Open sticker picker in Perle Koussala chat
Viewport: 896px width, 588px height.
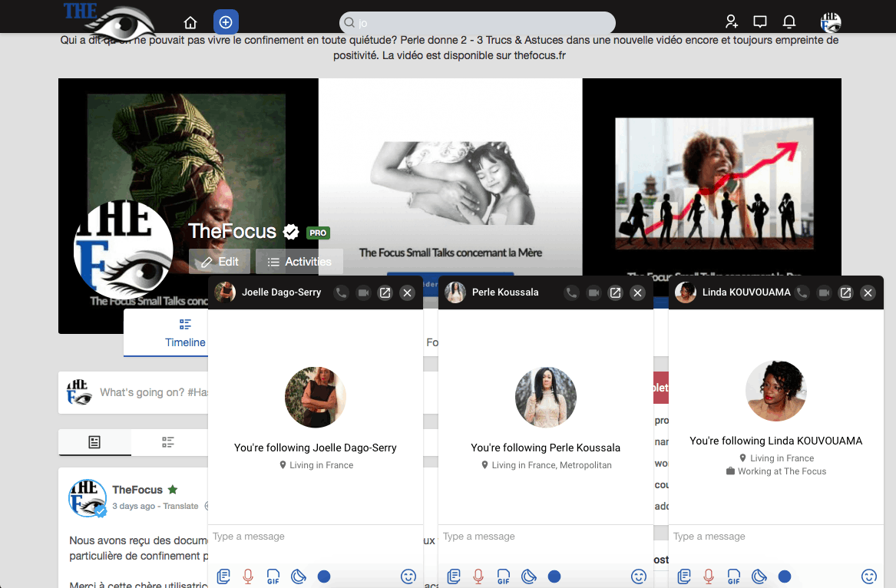[x=528, y=576]
